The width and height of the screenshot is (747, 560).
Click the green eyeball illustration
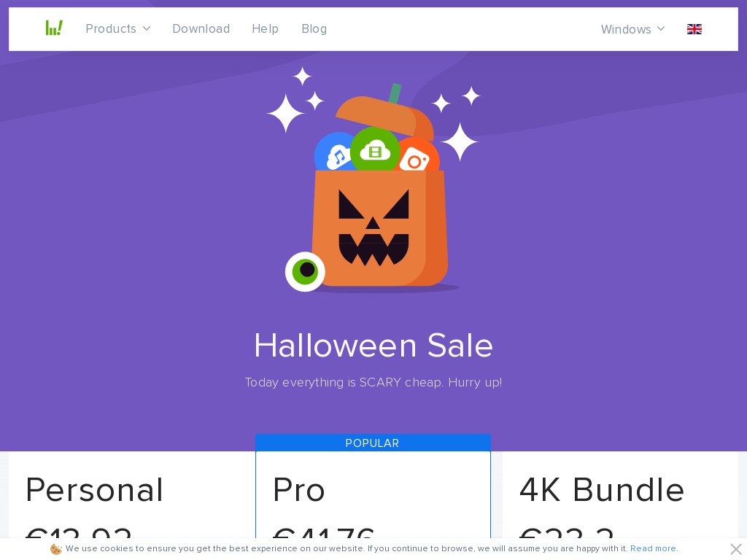(305, 271)
